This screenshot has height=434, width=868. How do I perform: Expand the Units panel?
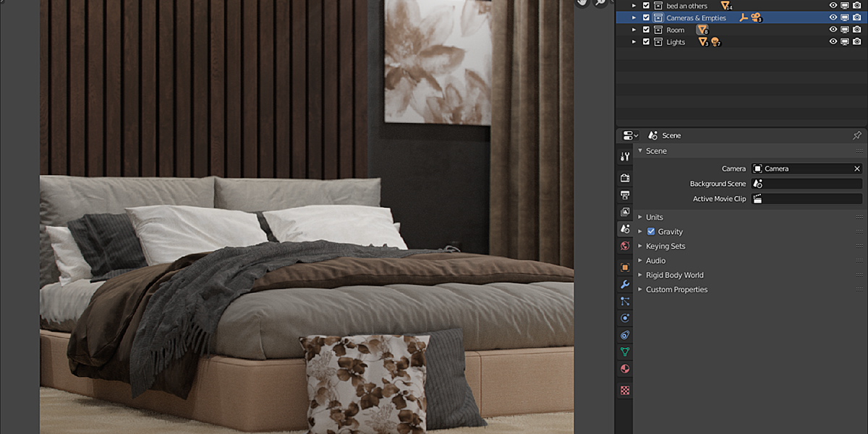coord(640,217)
